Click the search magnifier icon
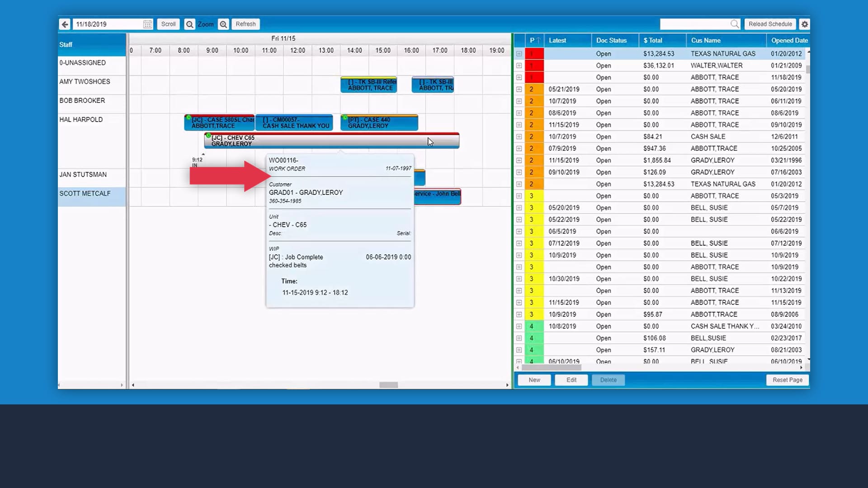The width and height of the screenshot is (868, 488). (x=735, y=24)
